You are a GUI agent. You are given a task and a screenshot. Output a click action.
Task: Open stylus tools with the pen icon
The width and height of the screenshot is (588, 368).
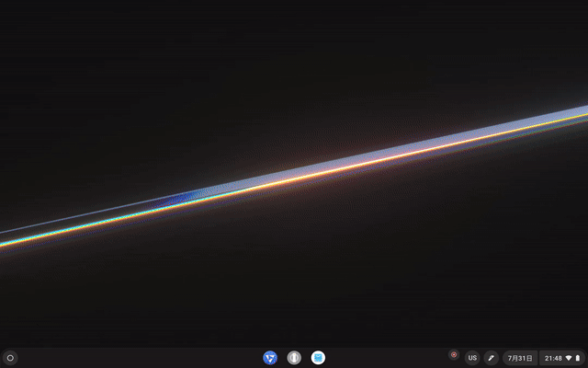[491, 357]
